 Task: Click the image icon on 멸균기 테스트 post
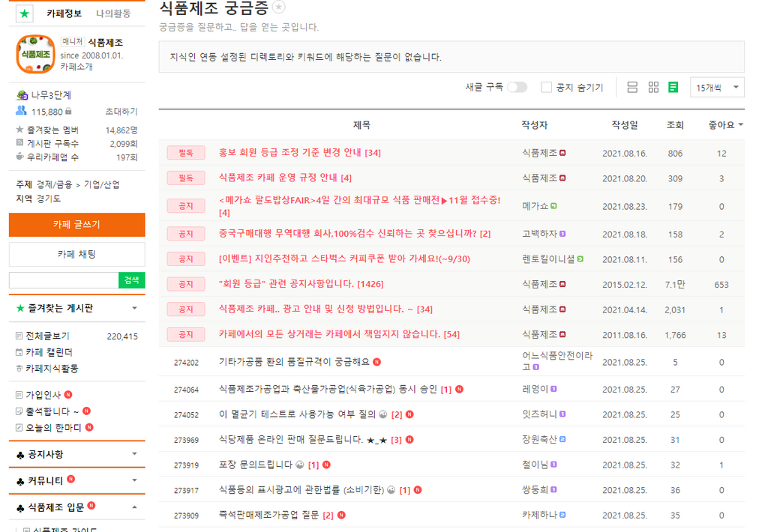383,414
